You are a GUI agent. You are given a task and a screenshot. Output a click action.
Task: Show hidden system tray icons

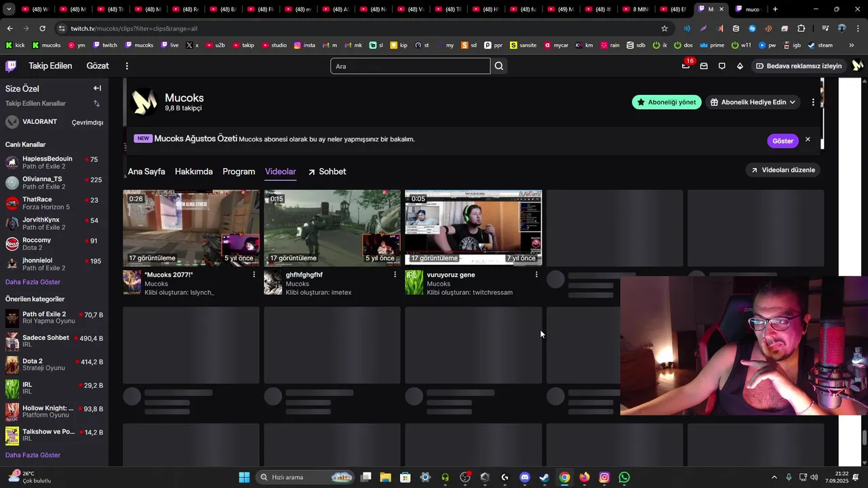click(x=774, y=477)
